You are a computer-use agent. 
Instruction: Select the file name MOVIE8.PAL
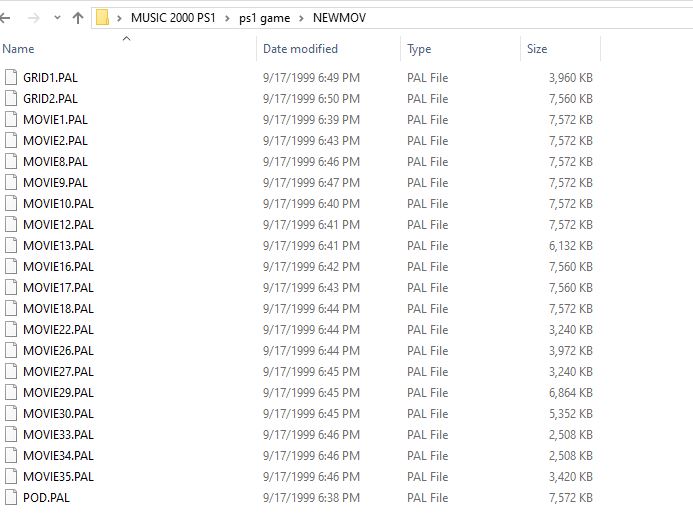(56, 162)
